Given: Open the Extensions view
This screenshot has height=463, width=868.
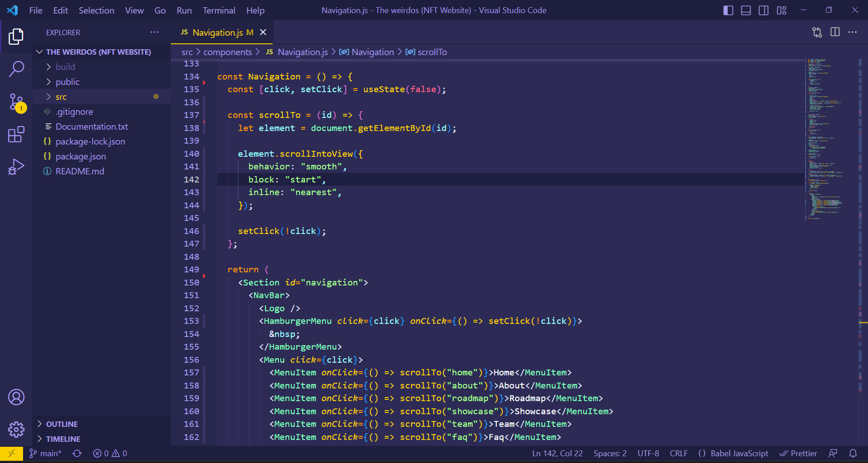Looking at the screenshot, I should click(x=16, y=134).
